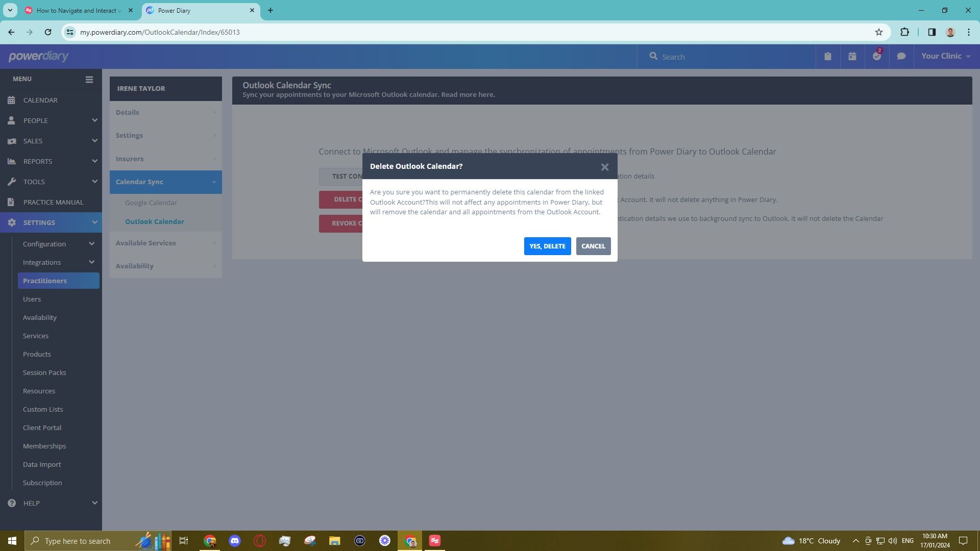The height and width of the screenshot is (551, 980).
Task: Open the Insurers tab
Action: point(166,159)
